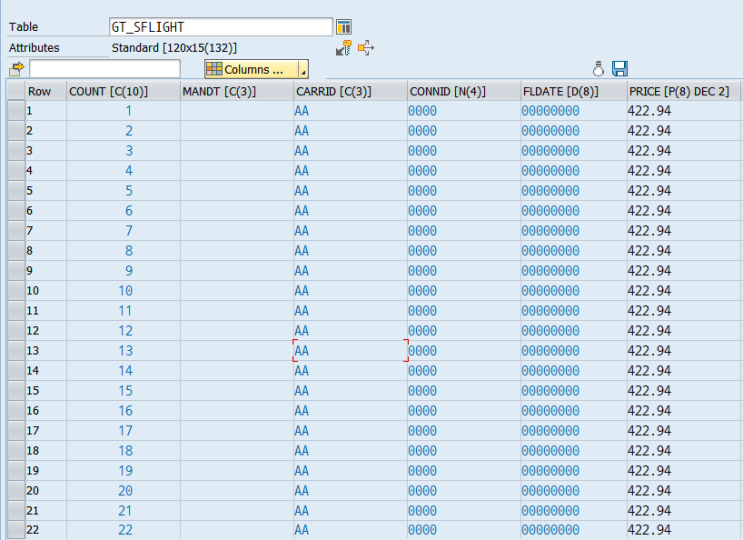Image resolution: width=743 pixels, height=540 pixels.
Task: Click FLDATE cell 00000000 in row 19
Action: click(574, 471)
